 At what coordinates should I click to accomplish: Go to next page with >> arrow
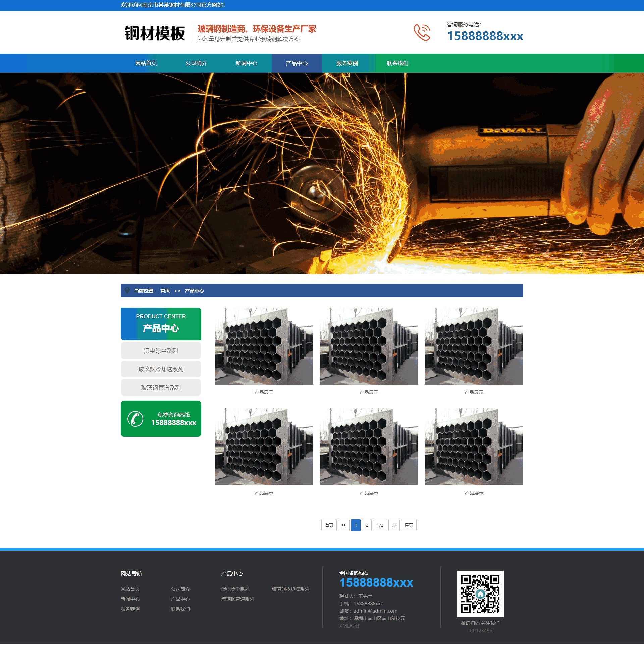click(394, 525)
